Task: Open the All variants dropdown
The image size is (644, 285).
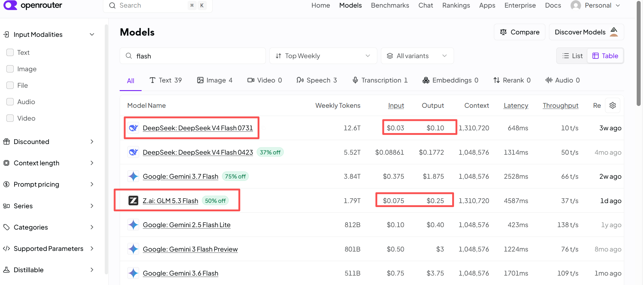Action: tap(417, 56)
